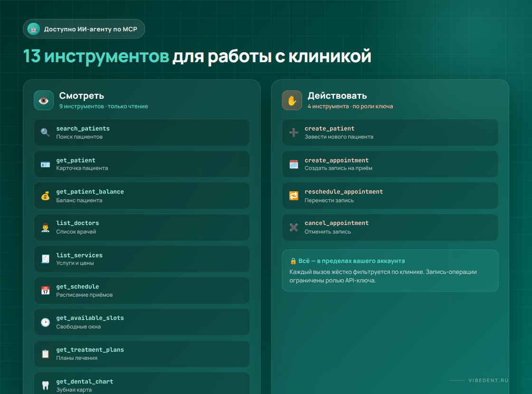This screenshot has width=532, height=394.
Task: Click the '13 инструментов' headline text
Action: coord(96,56)
